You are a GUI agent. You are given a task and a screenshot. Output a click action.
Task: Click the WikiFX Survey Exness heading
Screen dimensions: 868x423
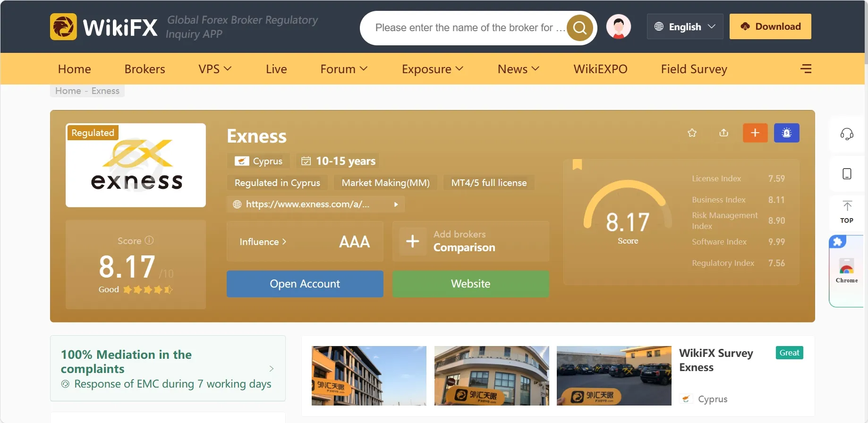point(716,360)
